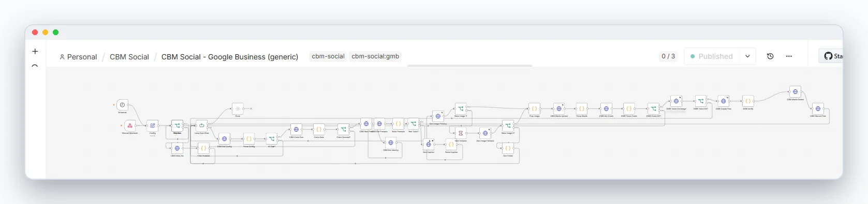Viewport: 868px width, 204px height.
Task: Select the Loop Over Sites node
Action: click(202, 125)
